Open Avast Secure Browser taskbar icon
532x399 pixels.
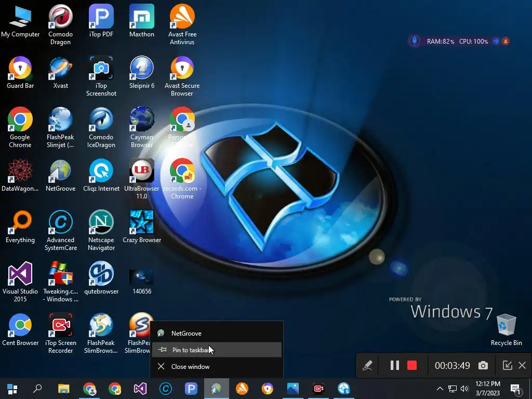pyautogui.click(x=268, y=389)
